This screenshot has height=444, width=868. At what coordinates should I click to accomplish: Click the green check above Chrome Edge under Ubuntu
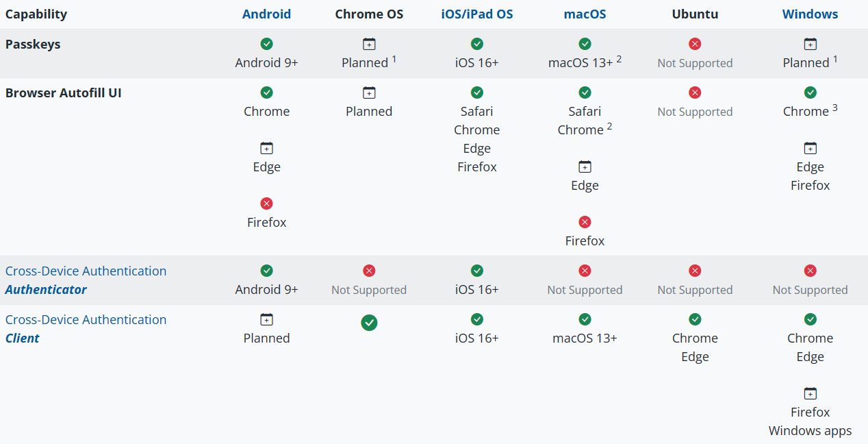pyautogui.click(x=695, y=319)
